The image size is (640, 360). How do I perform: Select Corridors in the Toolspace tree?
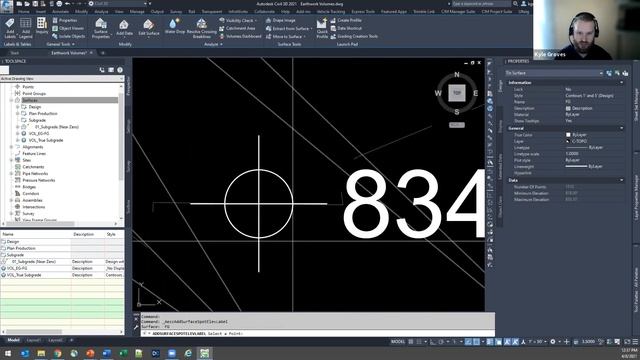coord(31,193)
